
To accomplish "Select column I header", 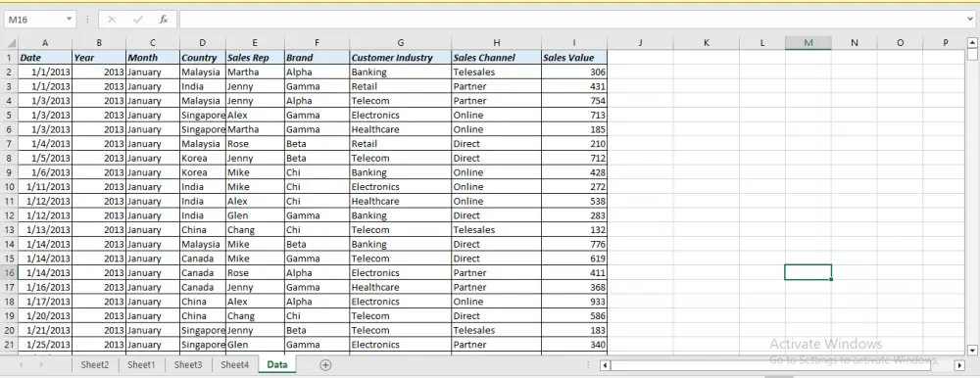I will pos(573,42).
